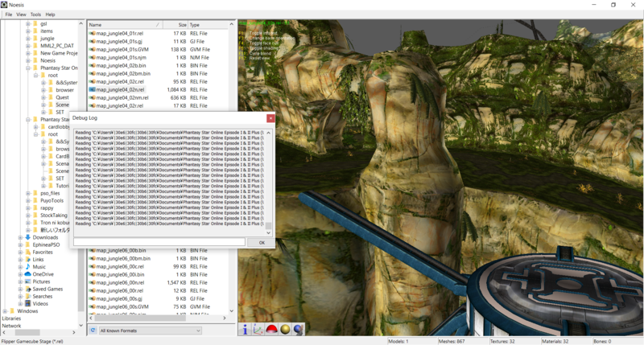Click the file icon for map_jungle04_01s.GVM
This screenshot has width=644, height=345.
pos(93,49)
